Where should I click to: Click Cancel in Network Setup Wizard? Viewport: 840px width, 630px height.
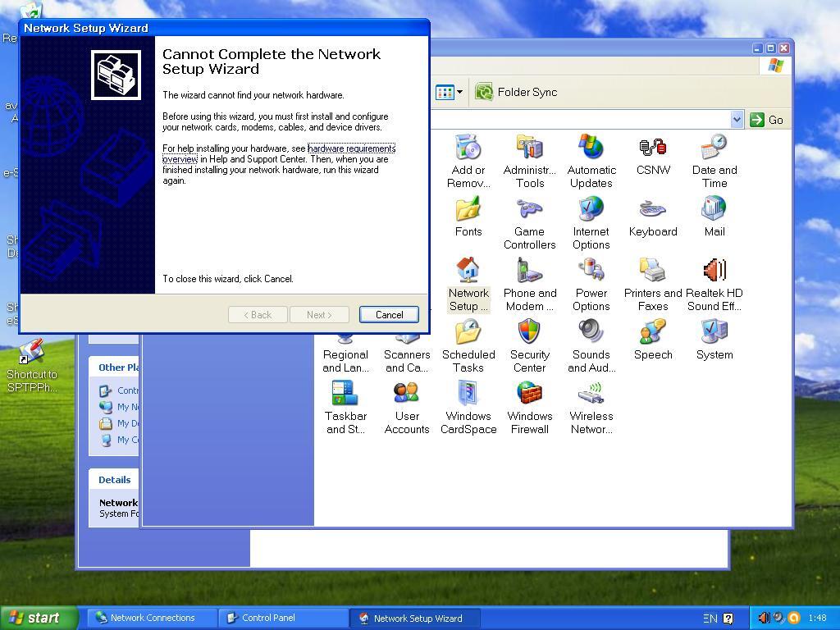click(x=389, y=315)
